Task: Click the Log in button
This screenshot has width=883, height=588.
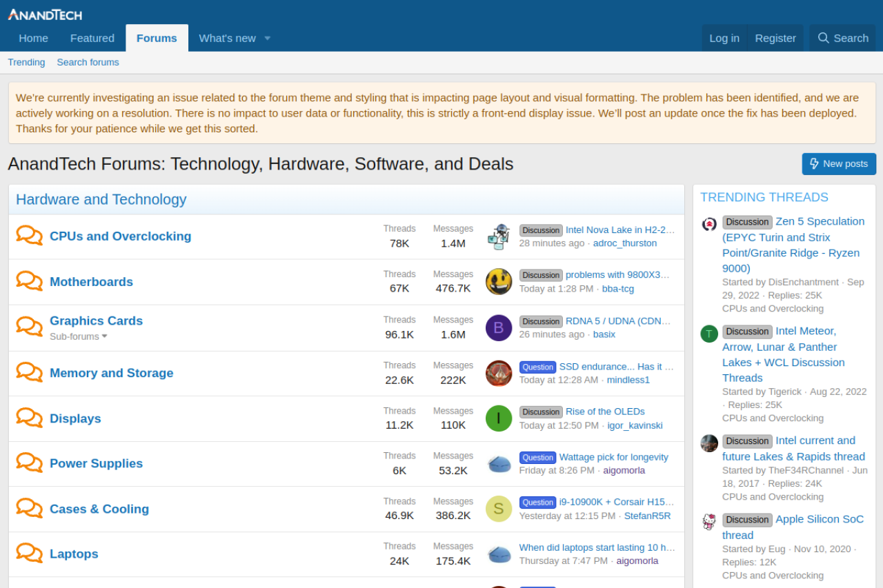Action: pos(724,38)
